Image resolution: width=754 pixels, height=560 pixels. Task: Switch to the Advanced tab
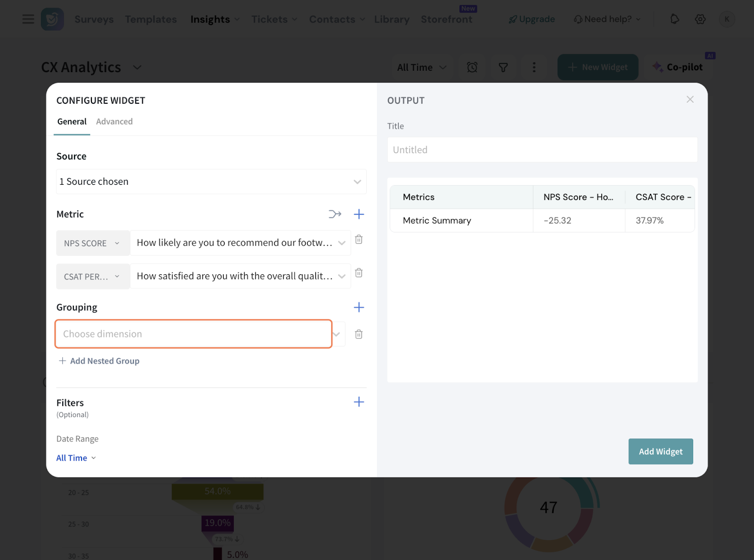pos(114,122)
